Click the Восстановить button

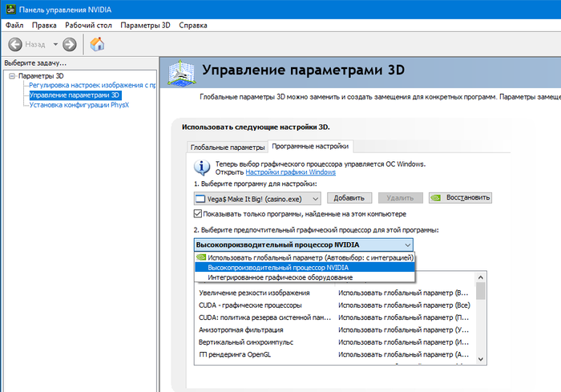pos(460,198)
